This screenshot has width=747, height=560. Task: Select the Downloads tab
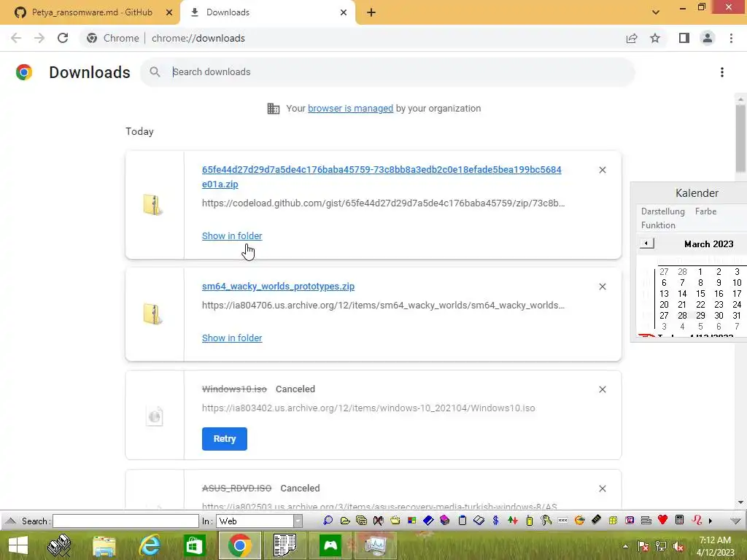[x=268, y=12]
